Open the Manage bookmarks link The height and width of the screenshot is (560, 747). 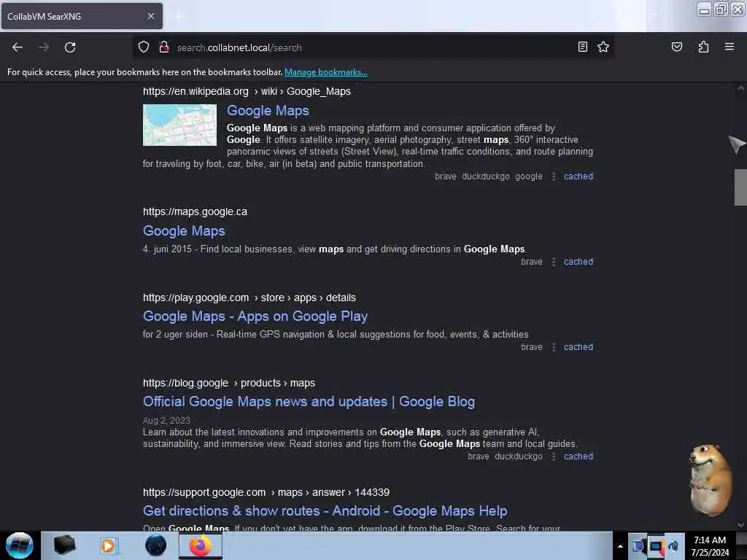point(326,72)
